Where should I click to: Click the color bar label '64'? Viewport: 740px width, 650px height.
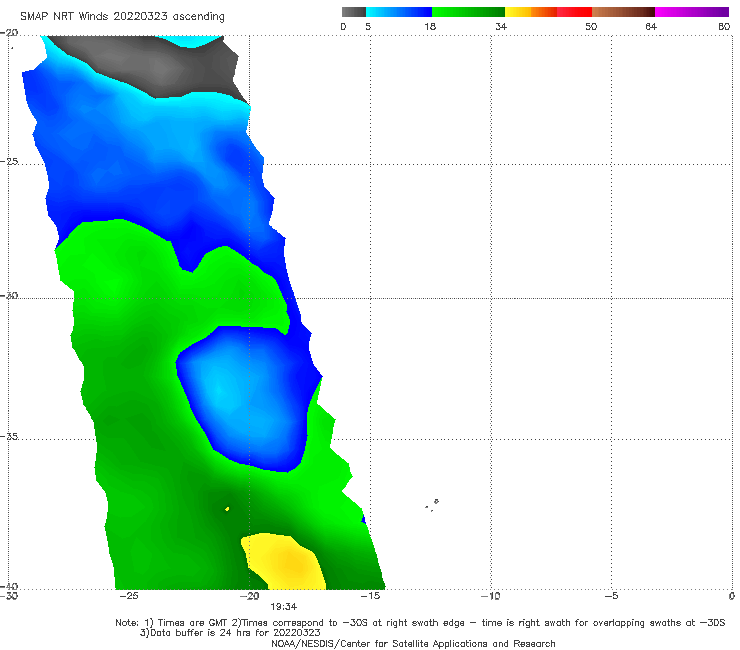651,27
